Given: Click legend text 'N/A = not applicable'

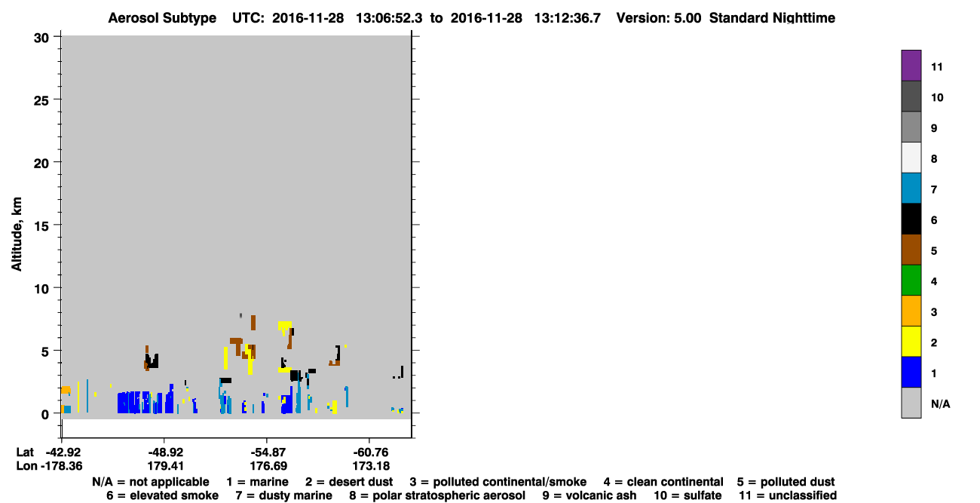Looking at the screenshot, I should click(151, 482).
